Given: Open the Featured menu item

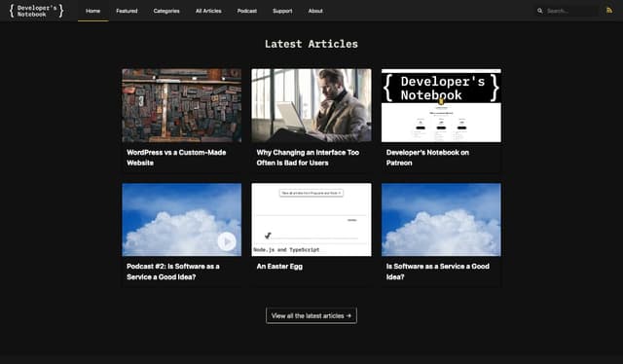Looking at the screenshot, I should [127, 11].
